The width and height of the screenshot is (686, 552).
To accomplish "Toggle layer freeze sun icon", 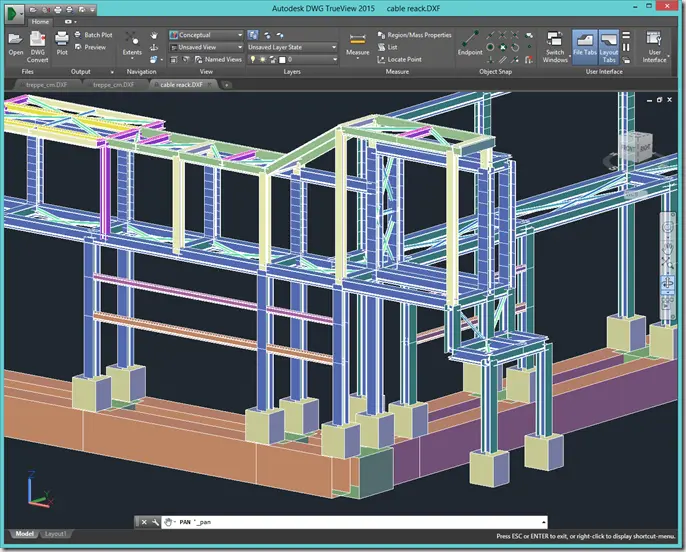I will 262,59.
